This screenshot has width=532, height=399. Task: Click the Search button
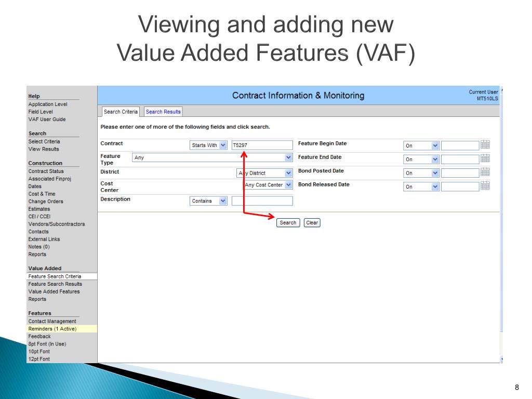tap(288, 222)
